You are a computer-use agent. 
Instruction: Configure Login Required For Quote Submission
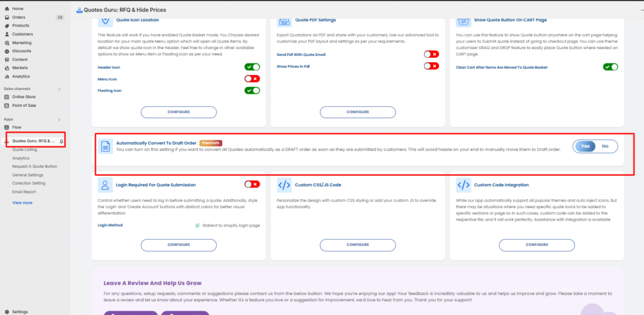tap(179, 245)
